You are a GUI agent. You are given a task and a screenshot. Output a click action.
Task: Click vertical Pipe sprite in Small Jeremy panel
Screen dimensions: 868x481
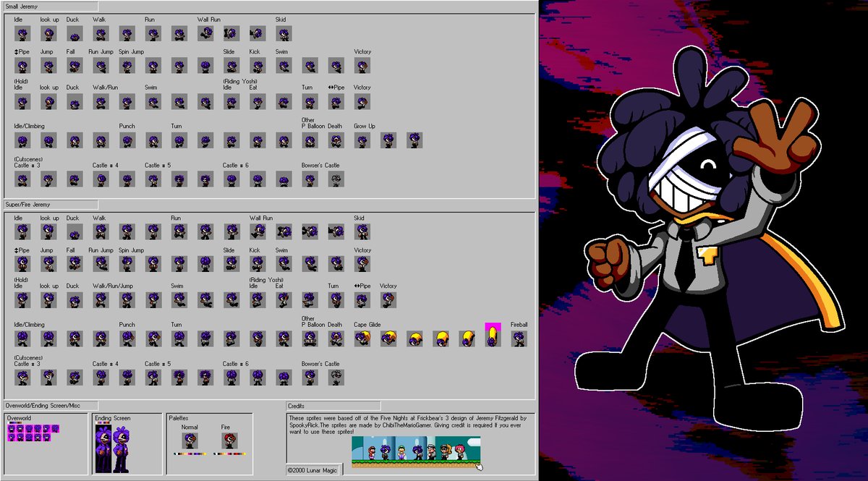click(x=22, y=66)
